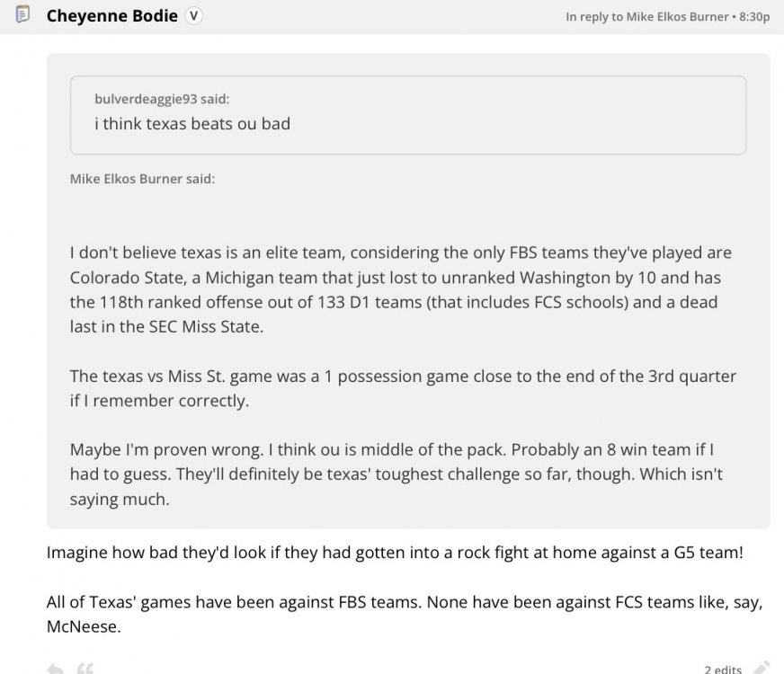784x674 pixels.
Task: Click the quoted paragraph about Colorado State
Action: tap(394, 290)
